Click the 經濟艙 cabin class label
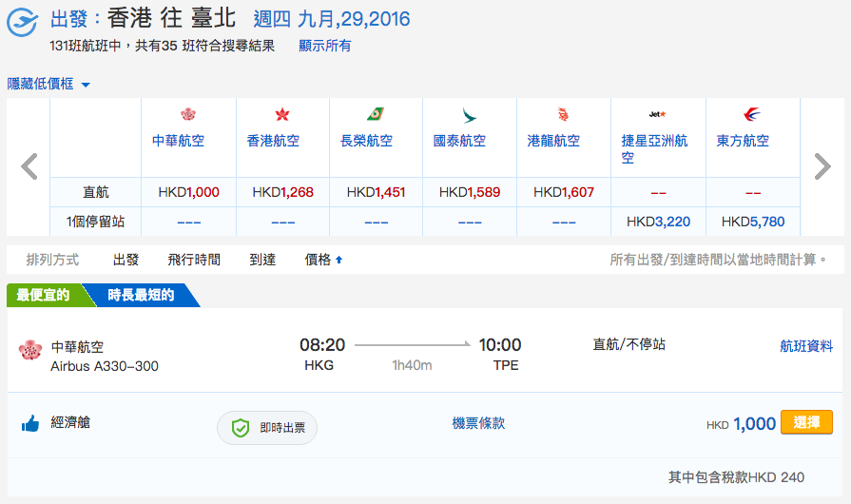 tap(70, 422)
